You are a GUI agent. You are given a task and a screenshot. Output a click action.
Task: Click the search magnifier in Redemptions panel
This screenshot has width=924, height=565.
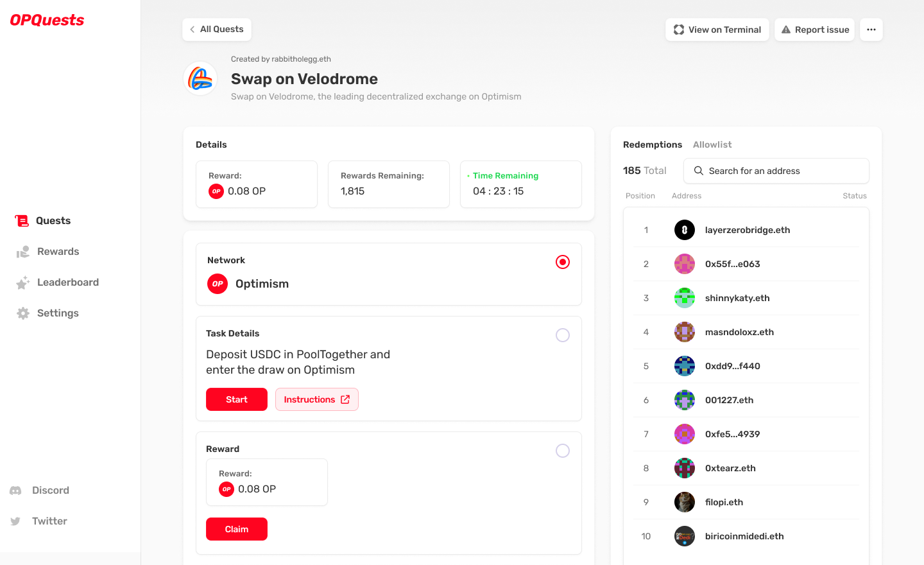(699, 171)
